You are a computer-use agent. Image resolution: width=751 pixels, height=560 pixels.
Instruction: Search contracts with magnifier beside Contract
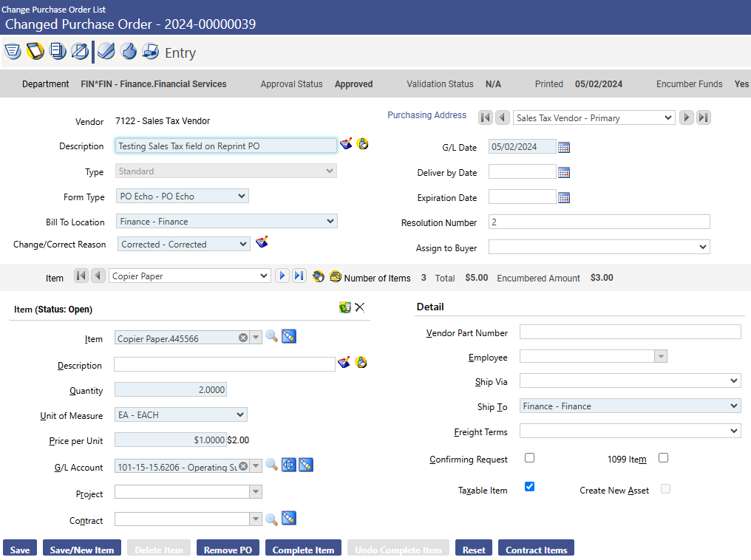pos(271,519)
